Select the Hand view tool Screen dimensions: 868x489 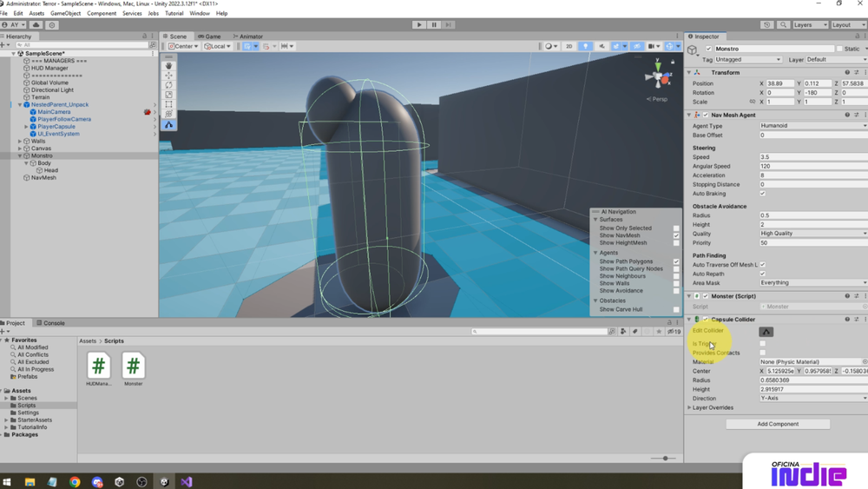[x=169, y=66]
